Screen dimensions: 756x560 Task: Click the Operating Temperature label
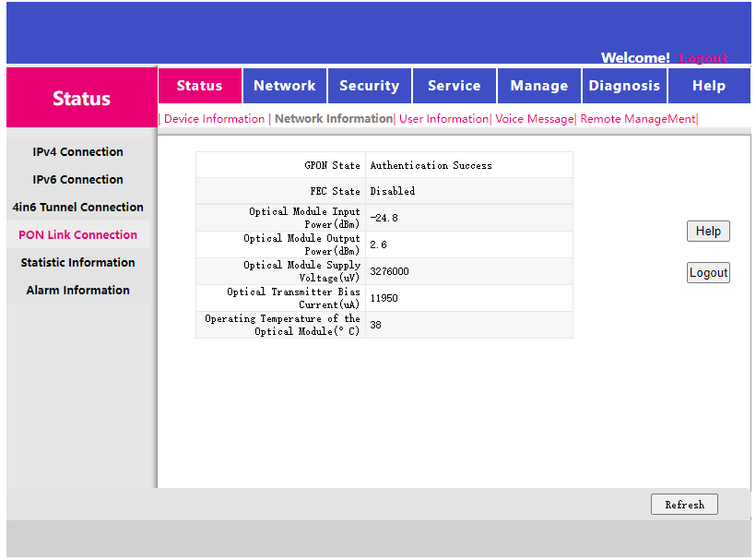[x=282, y=325]
